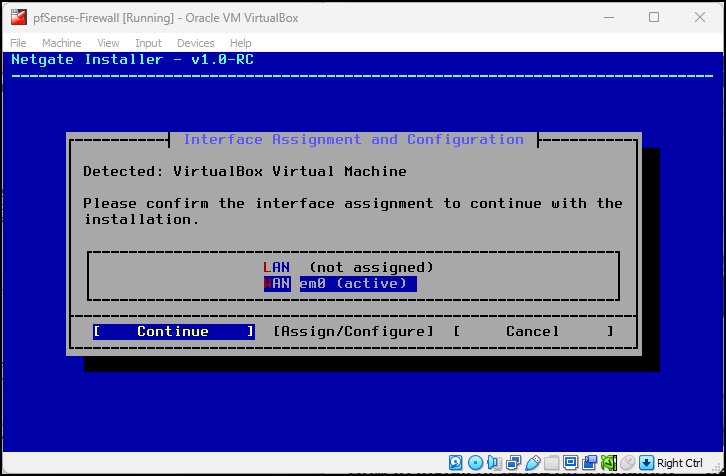Click the Cancel button in installer dialog

[533, 332]
